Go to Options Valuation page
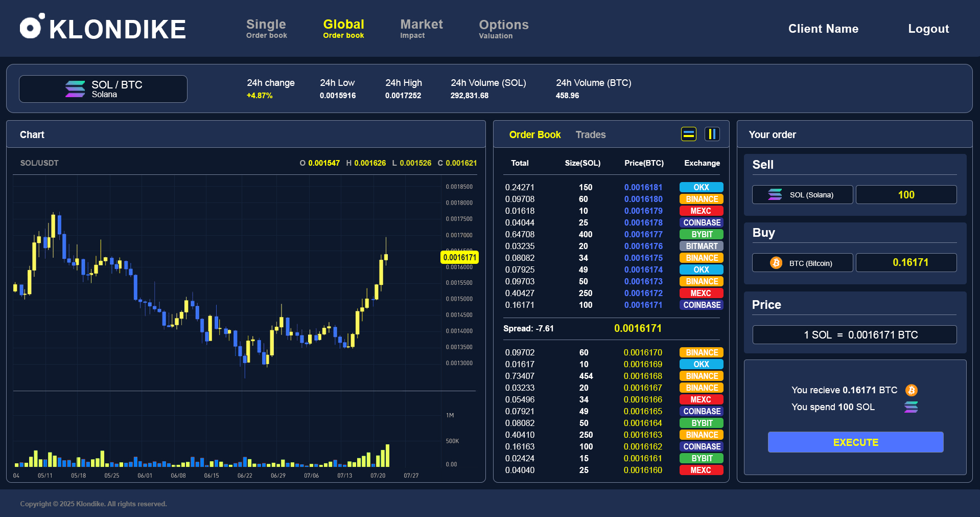Image resolution: width=980 pixels, height=517 pixels. point(503,29)
